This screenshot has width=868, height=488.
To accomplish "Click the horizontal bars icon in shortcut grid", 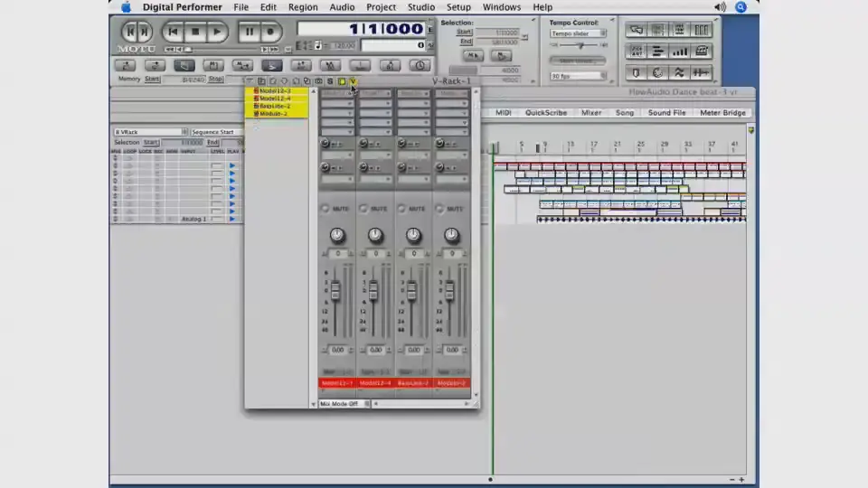I will [x=657, y=52].
